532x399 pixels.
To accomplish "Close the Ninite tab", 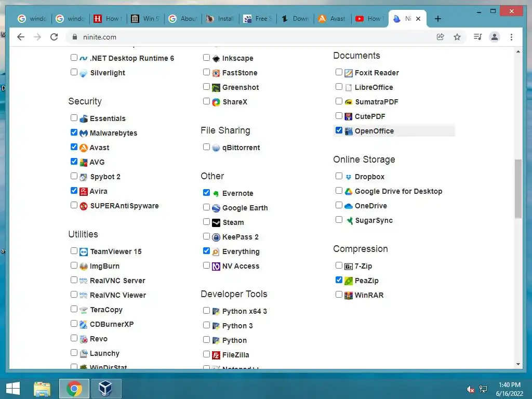I will click(418, 19).
